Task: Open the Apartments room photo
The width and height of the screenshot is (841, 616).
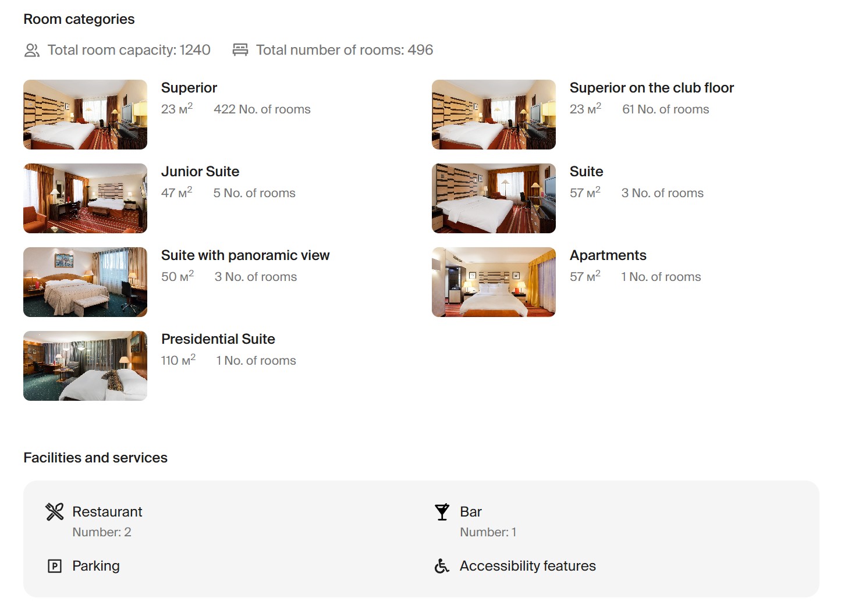Action: click(x=494, y=282)
